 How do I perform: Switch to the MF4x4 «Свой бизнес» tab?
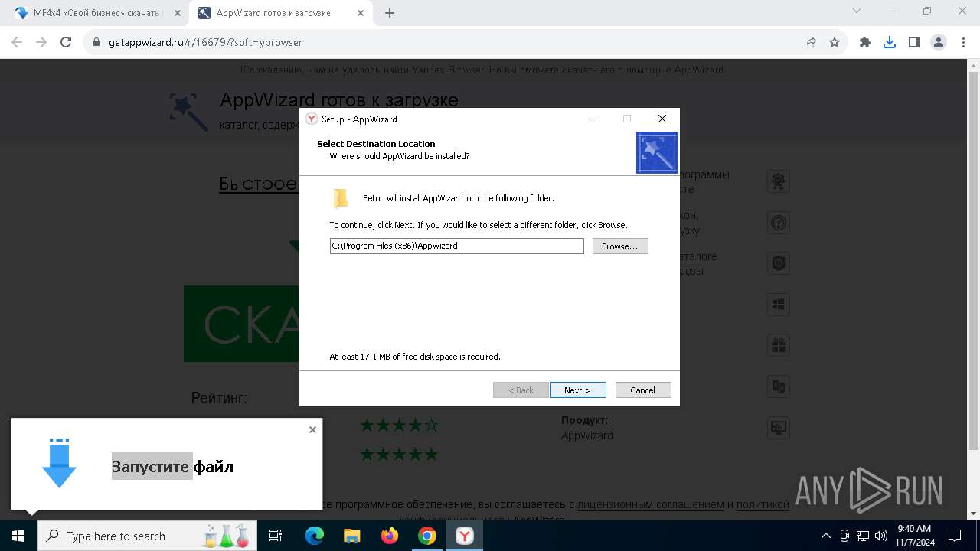(x=97, y=13)
